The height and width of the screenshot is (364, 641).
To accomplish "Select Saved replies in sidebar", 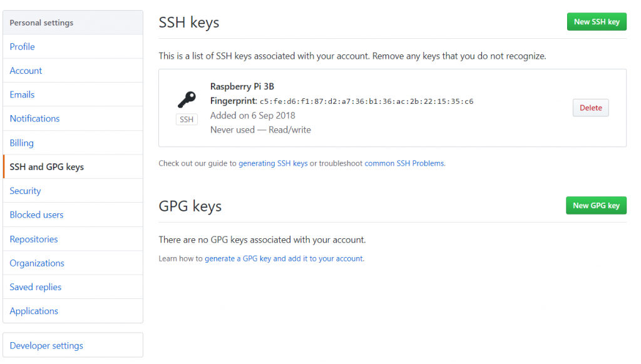I will click(36, 287).
